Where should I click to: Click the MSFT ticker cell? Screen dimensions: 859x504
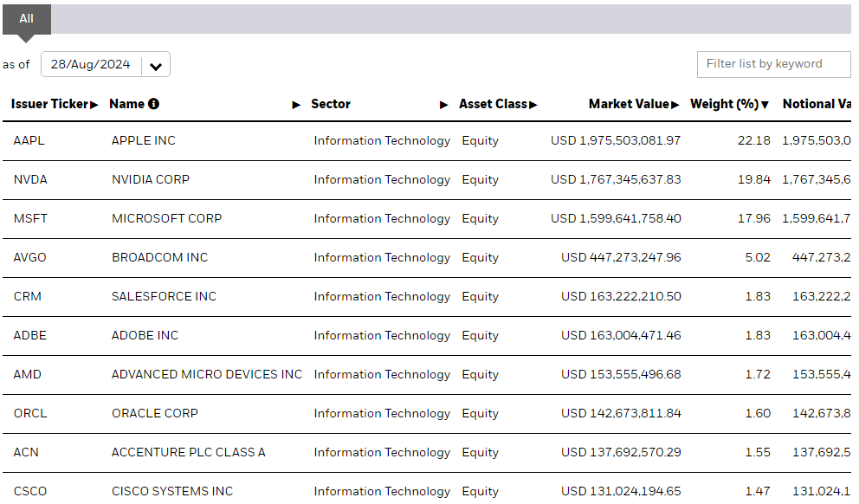coord(30,218)
